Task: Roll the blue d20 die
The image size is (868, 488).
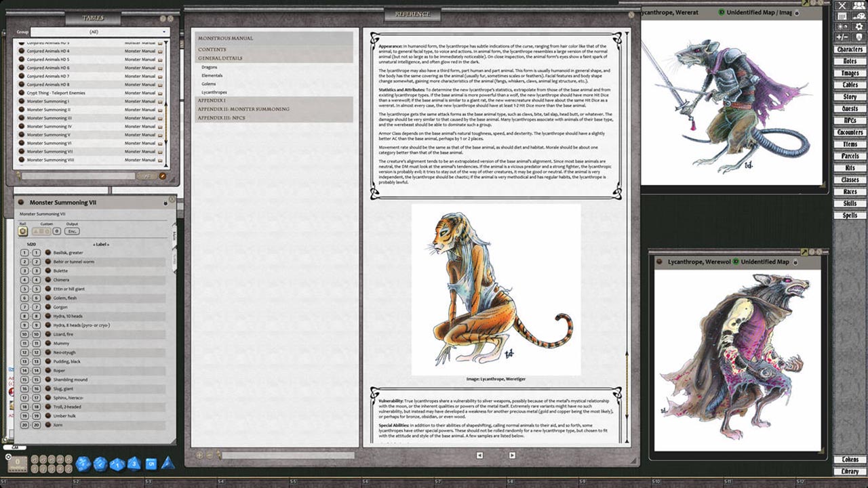Action: point(83,464)
